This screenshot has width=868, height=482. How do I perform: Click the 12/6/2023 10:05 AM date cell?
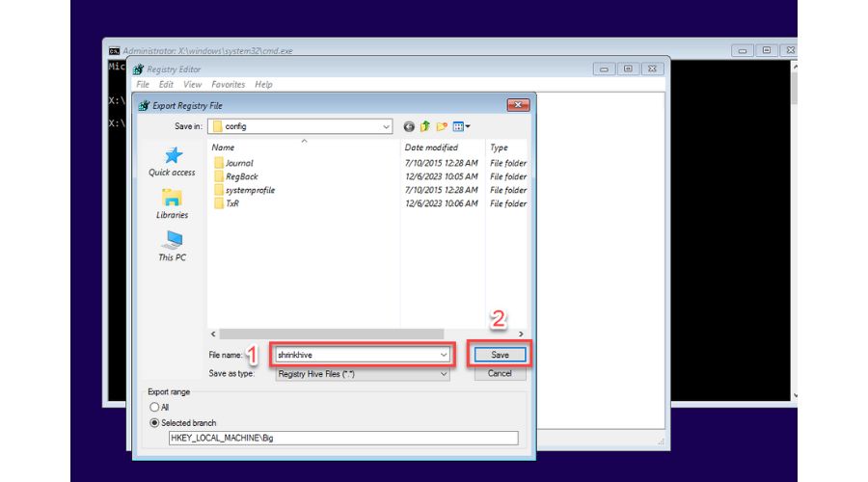click(x=441, y=176)
